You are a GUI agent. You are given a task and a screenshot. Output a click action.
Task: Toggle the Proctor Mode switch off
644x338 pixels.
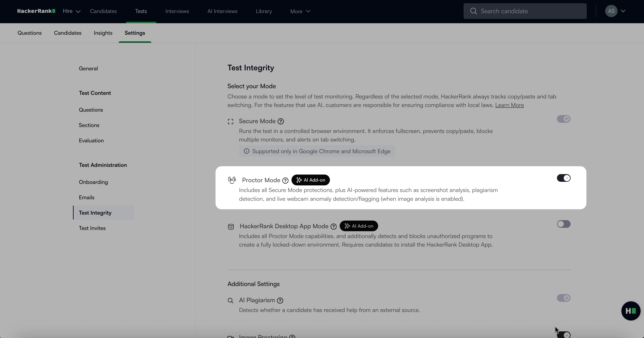(x=564, y=178)
